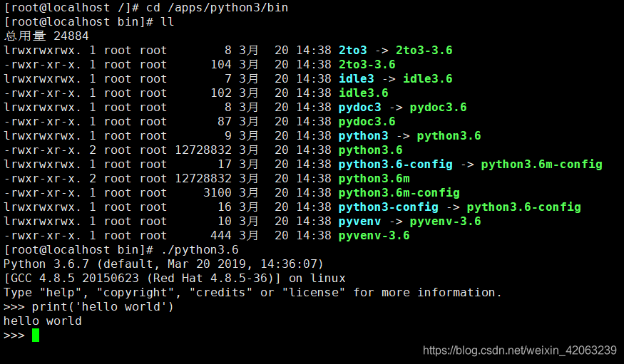Select the green 2to3-3.6 file in the 104-byte row
Viewport: 624px width, 364px height.
(367, 65)
